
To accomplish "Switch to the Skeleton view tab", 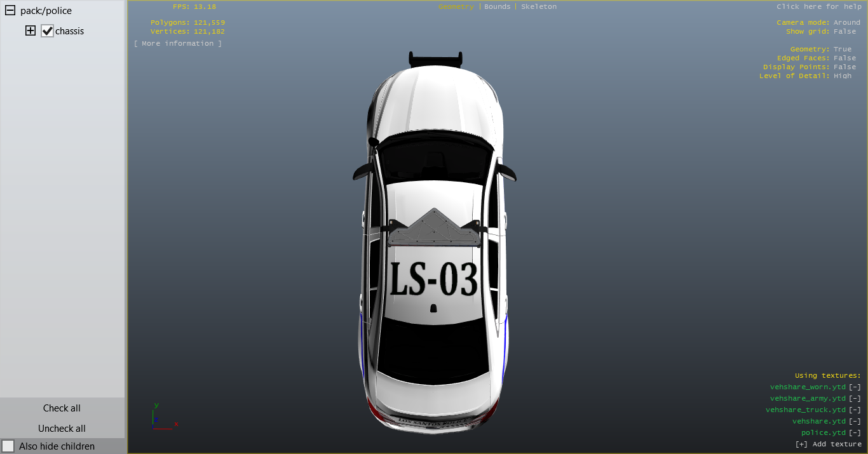I will pyautogui.click(x=538, y=7).
